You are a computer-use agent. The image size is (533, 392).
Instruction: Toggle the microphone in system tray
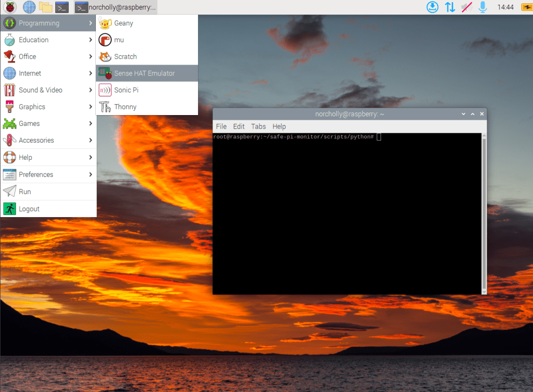click(x=482, y=7)
